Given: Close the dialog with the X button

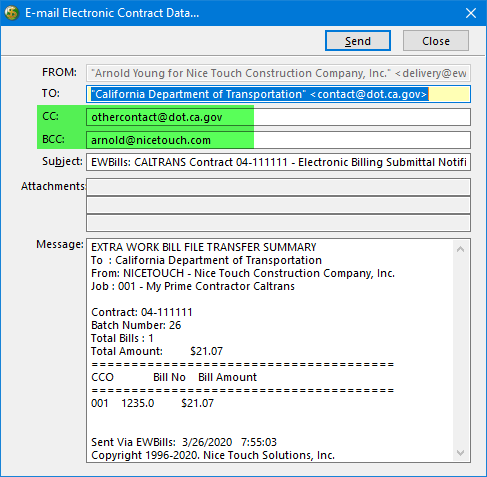Looking at the screenshot, I should coord(471,13).
